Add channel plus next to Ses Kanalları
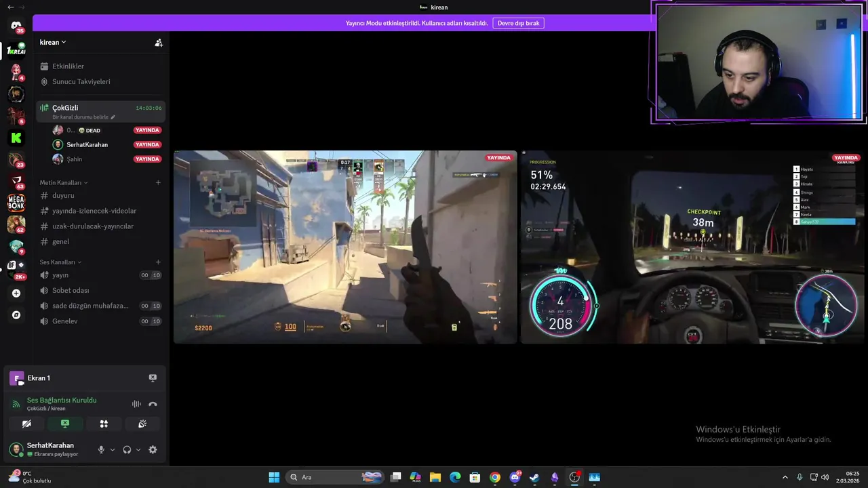Viewport: 868px width, 488px height. tap(158, 262)
